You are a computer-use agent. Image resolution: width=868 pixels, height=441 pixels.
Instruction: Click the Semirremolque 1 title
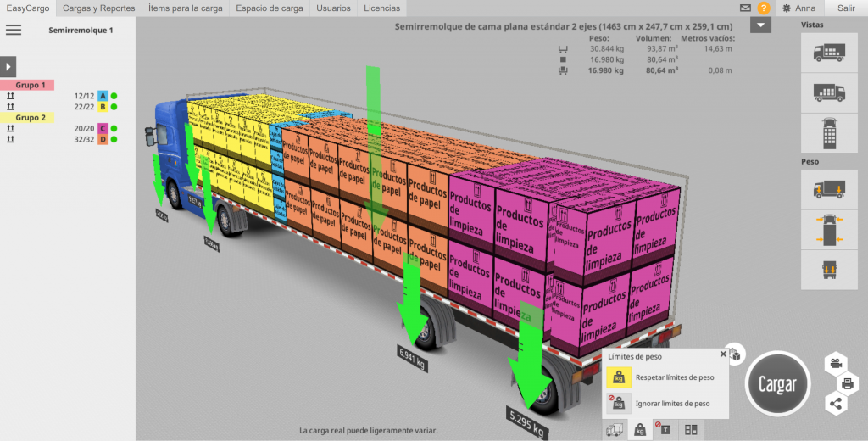click(x=81, y=31)
